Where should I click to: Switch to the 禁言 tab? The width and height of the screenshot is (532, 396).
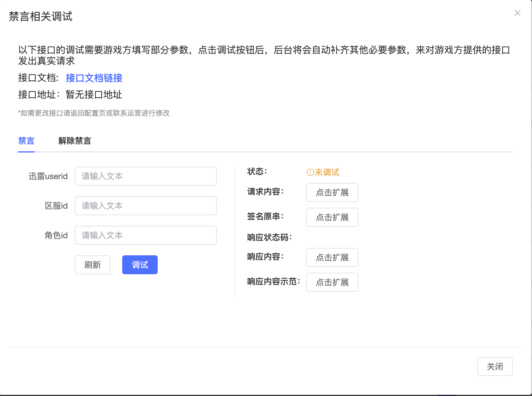click(26, 141)
